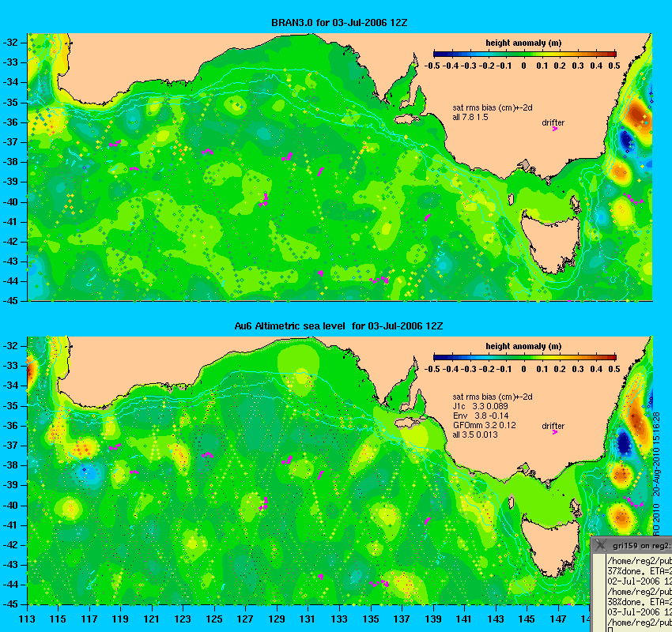Click 'height anomaly (m)' label in BRAN3.0 panel
Viewport: 672px width, 632px height.
(x=523, y=43)
